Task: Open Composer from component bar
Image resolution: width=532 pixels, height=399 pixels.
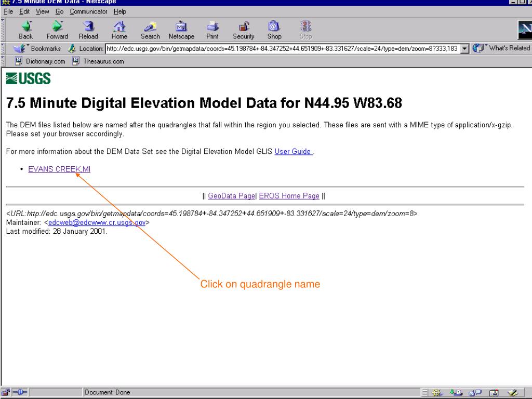Action: [513, 393]
